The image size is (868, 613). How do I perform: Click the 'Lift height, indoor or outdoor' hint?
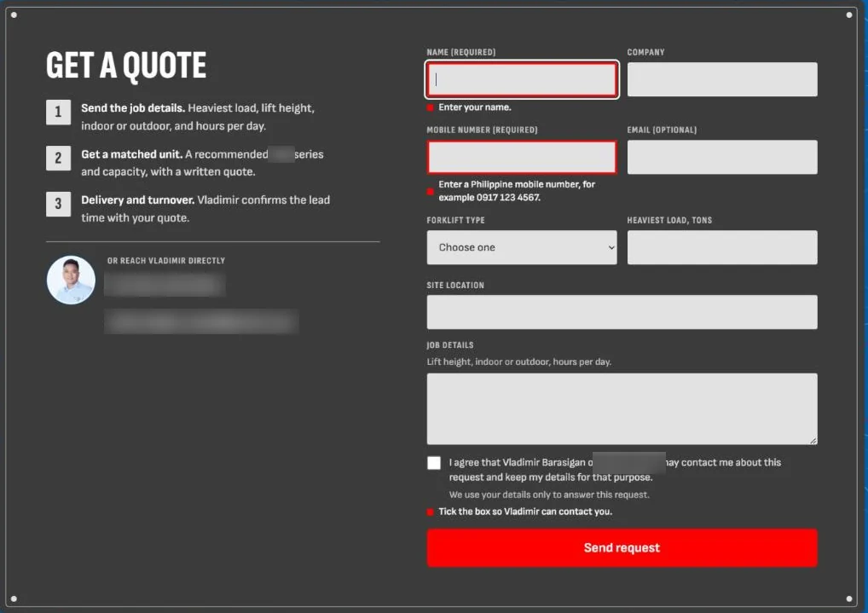tap(518, 361)
